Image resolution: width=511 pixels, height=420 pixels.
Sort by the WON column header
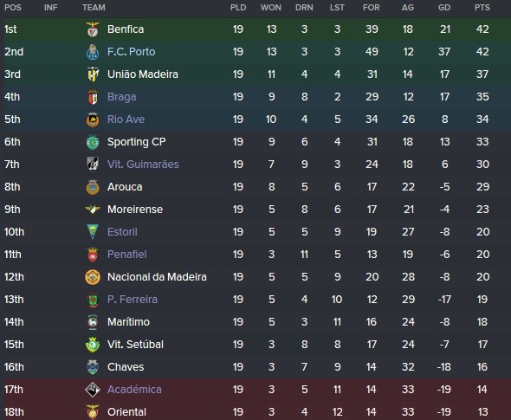pyautogui.click(x=271, y=8)
